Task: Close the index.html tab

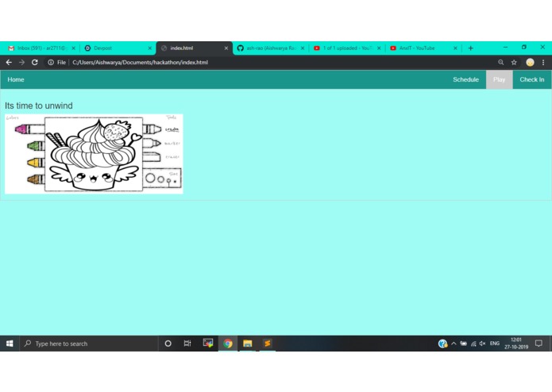Action: pos(226,48)
